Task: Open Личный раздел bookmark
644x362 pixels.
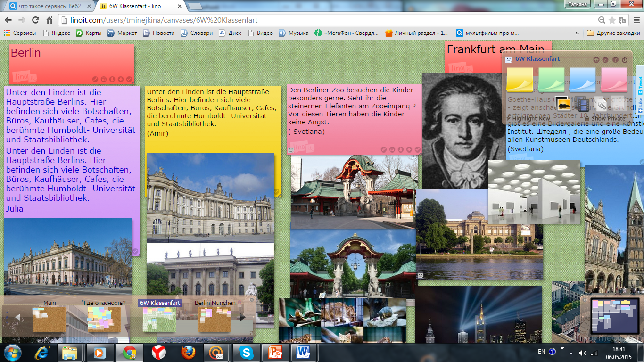Action: (416, 33)
